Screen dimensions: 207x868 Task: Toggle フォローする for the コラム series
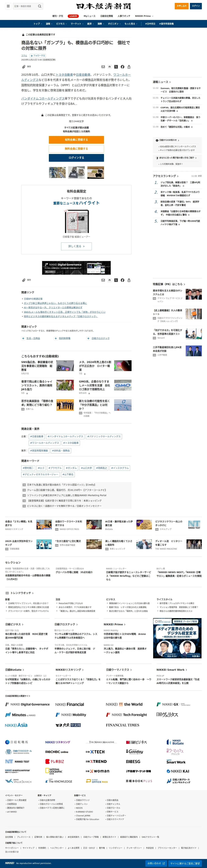click(x=38, y=56)
